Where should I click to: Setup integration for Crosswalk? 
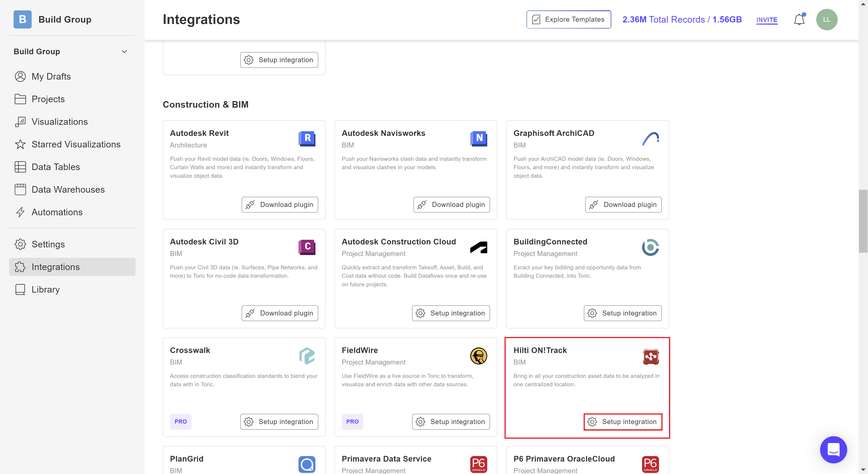click(x=279, y=422)
